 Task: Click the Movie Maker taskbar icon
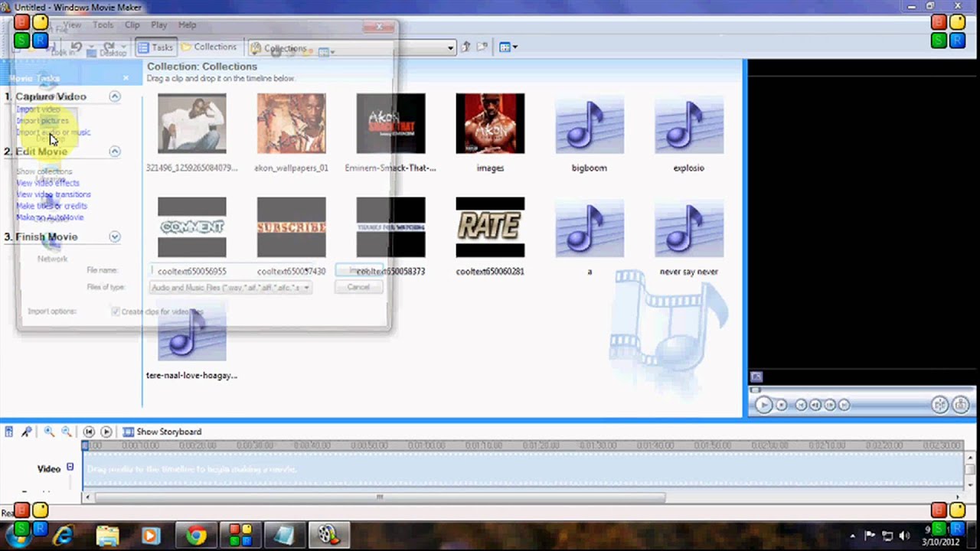click(329, 535)
